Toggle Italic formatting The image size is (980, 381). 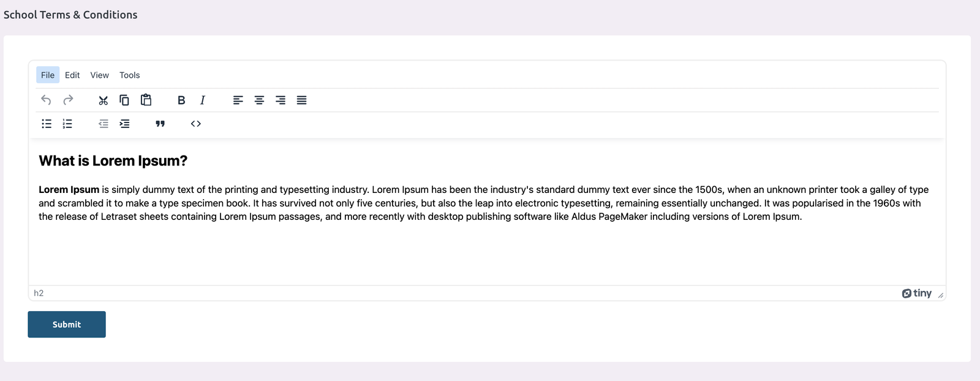pyautogui.click(x=203, y=100)
